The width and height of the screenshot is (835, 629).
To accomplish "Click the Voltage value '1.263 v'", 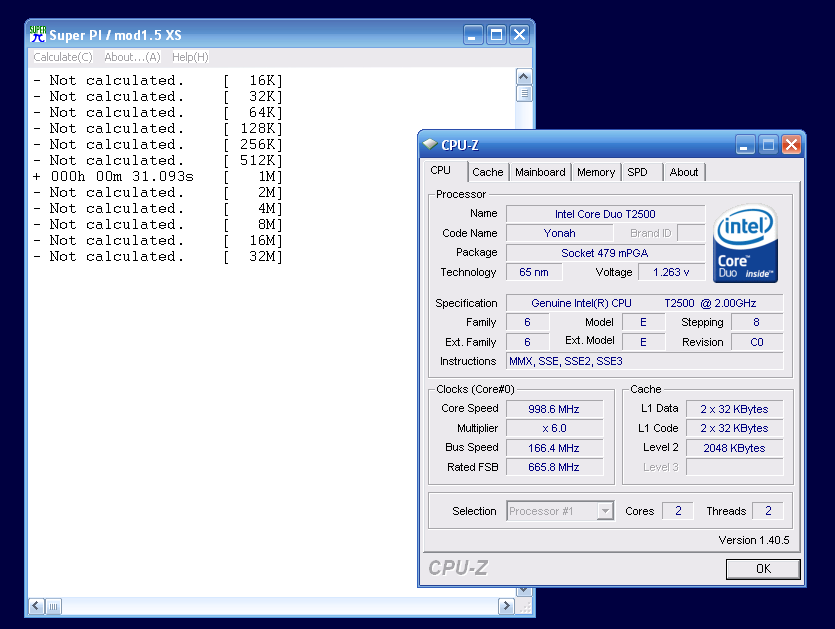I will click(x=672, y=272).
